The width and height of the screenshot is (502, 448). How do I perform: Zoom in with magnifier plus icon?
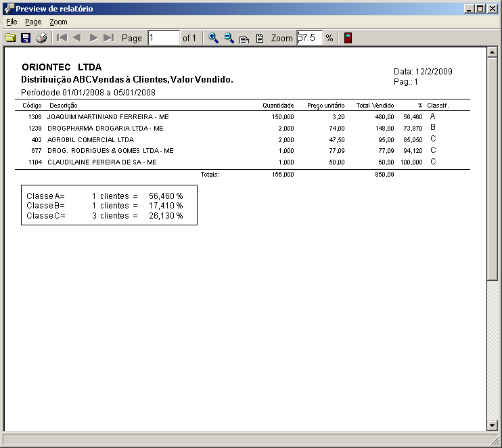click(x=213, y=38)
